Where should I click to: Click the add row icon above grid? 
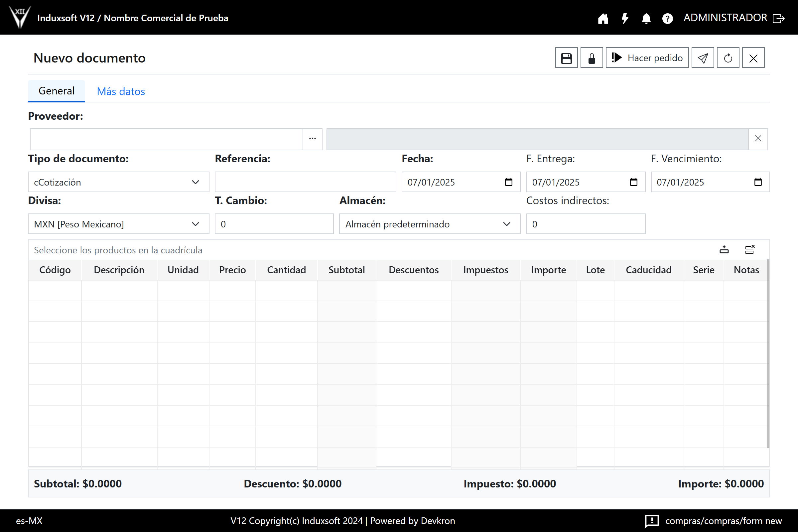coord(724,250)
